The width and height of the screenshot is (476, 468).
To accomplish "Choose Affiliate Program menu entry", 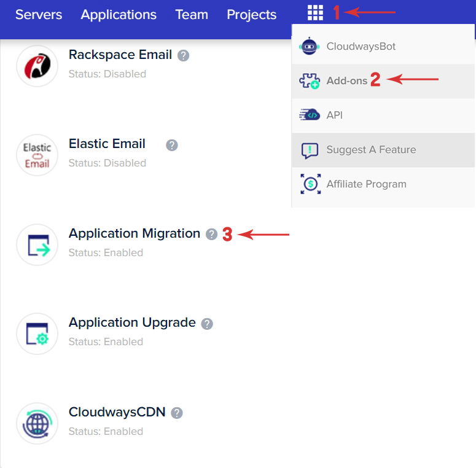I will click(383, 184).
